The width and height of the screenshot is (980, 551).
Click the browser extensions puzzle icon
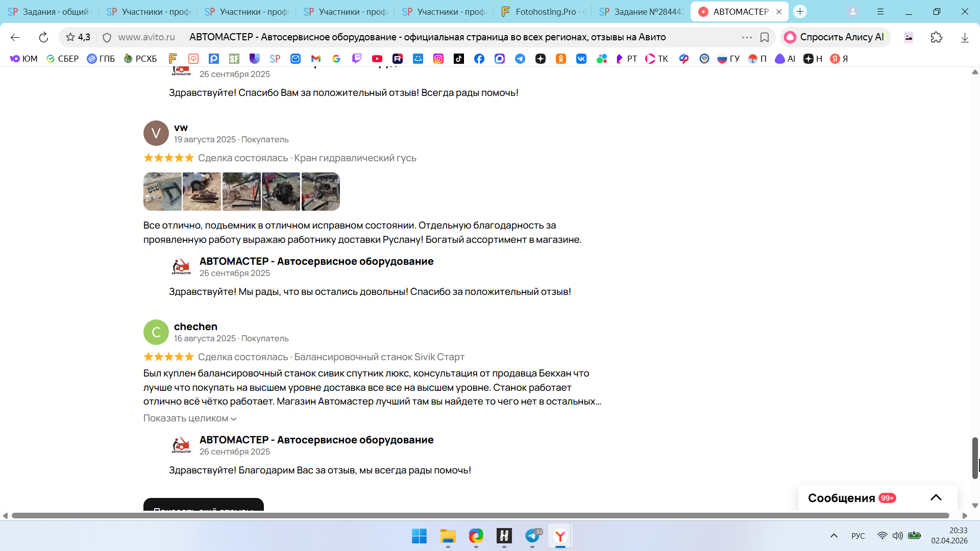point(937,37)
